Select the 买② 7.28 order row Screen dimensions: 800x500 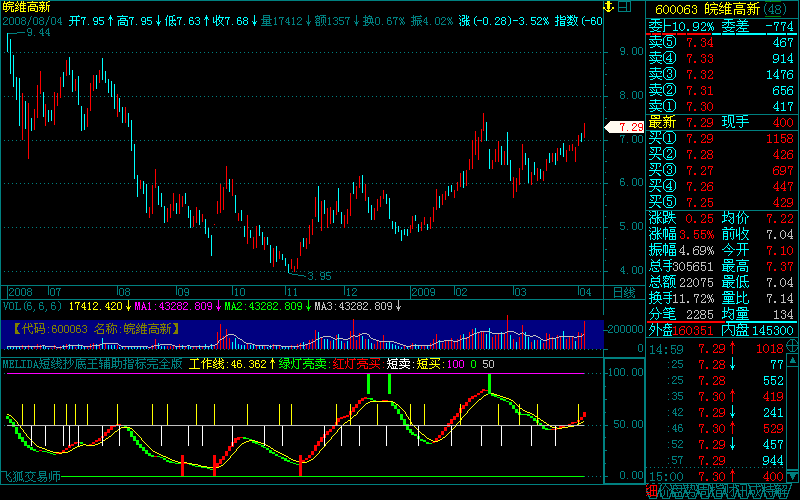click(721, 154)
